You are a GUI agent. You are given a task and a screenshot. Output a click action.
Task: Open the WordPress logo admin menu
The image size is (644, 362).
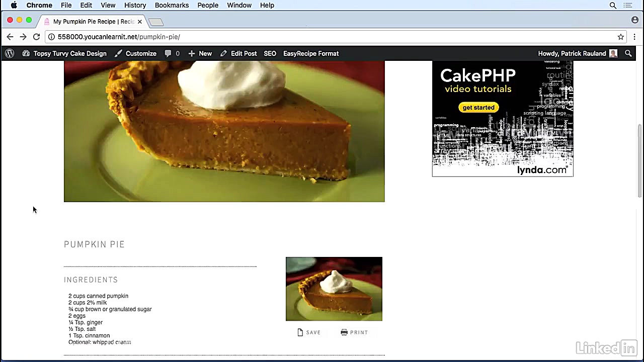pos(9,53)
